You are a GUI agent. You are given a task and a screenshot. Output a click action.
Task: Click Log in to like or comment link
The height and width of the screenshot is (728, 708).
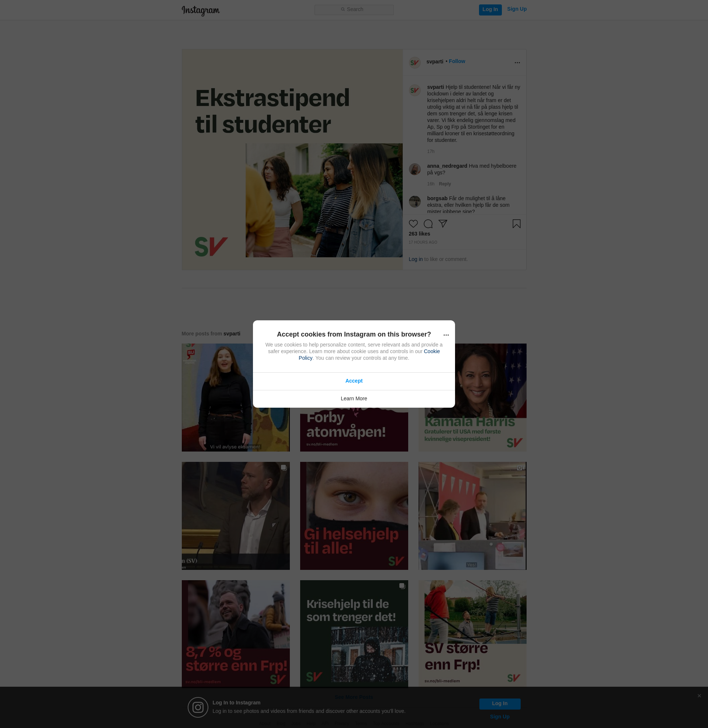point(415,259)
